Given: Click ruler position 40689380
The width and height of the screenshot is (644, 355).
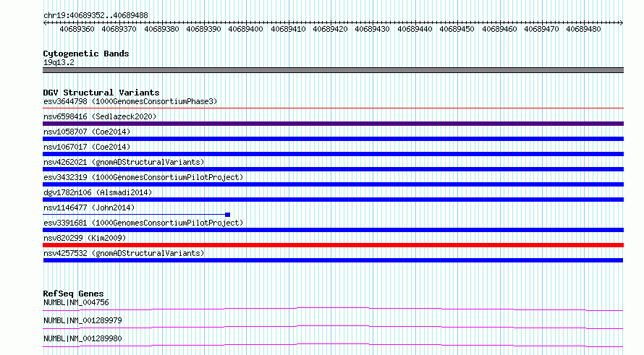Looking at the screenshot, I should pyautogui.click(x=161, y=29).
